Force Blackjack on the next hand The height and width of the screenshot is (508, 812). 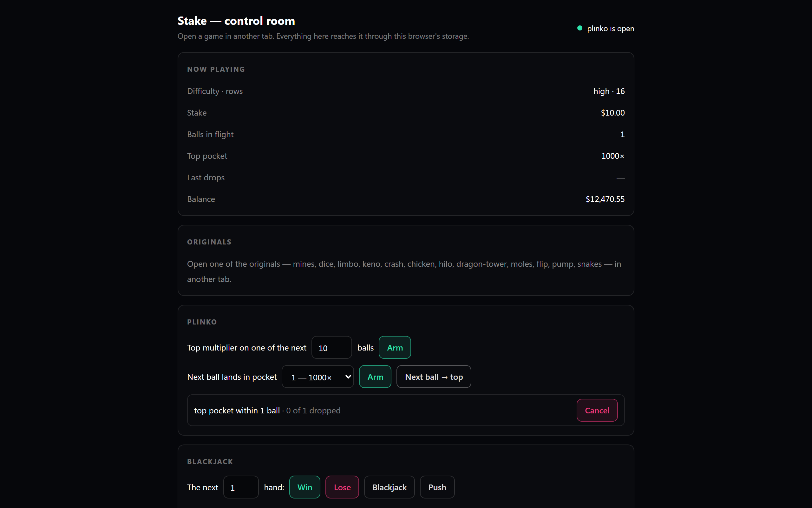coord(389,487)
